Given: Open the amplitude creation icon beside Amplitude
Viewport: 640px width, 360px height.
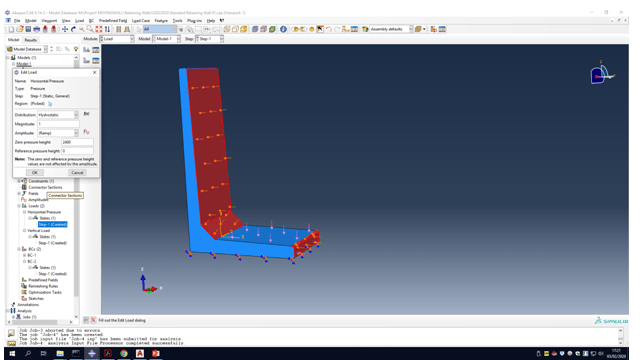Looking at the screenshot, I should (x=87, y=132).
